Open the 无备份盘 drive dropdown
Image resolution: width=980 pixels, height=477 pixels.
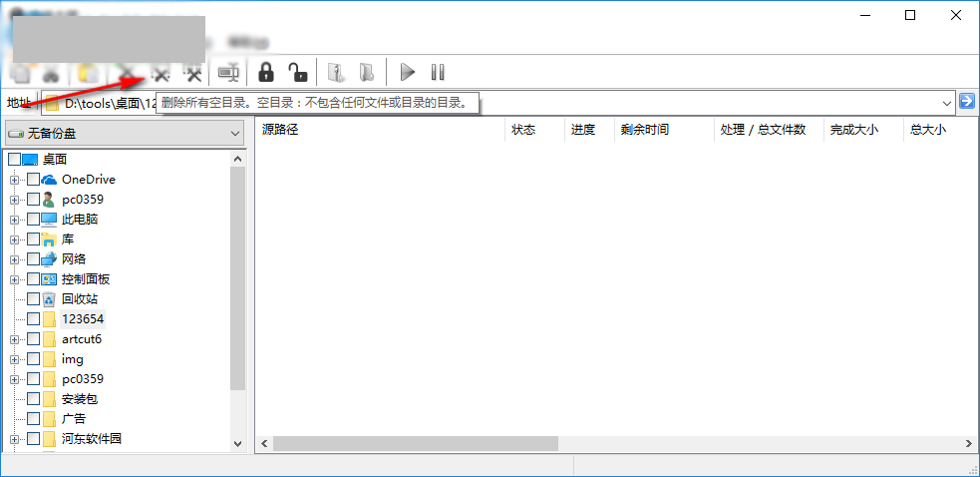(124, 134)
